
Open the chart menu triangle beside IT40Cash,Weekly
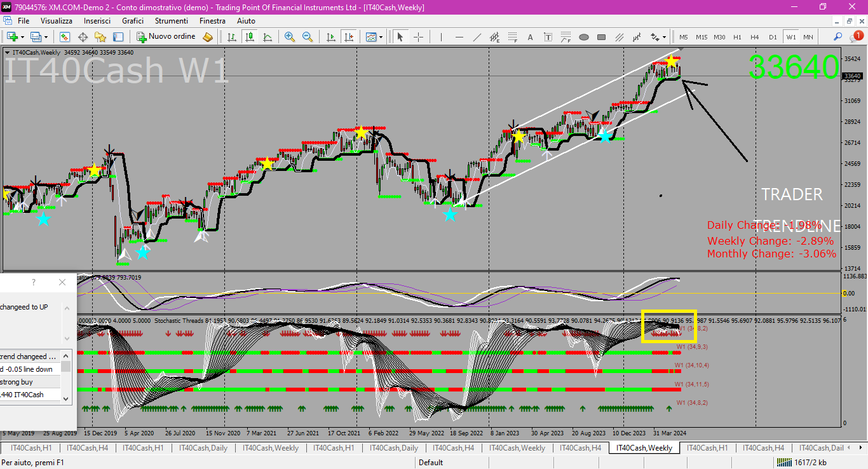[7, 52]
